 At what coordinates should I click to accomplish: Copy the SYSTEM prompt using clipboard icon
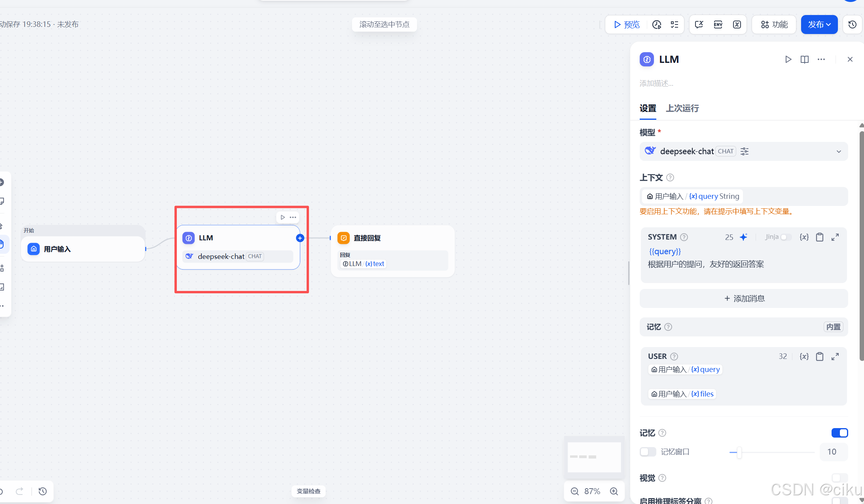pyautogui.click(x=819, y=237)
